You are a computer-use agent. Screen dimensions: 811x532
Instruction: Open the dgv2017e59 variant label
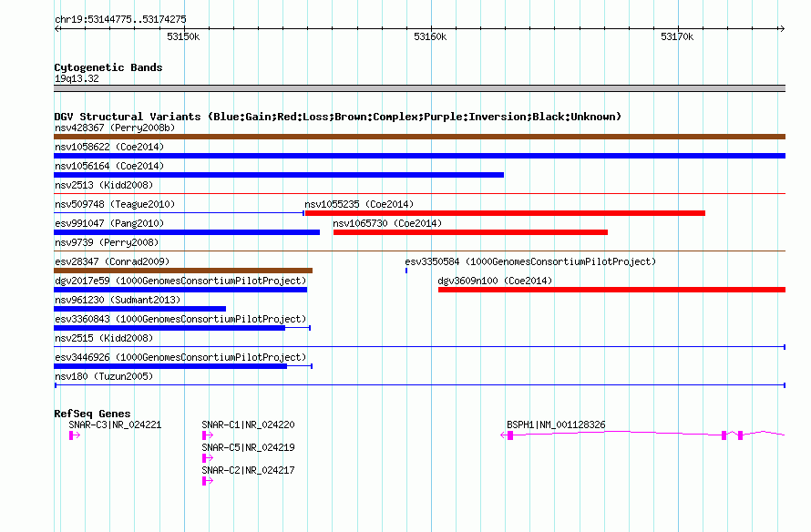click(x=180, y=281)
